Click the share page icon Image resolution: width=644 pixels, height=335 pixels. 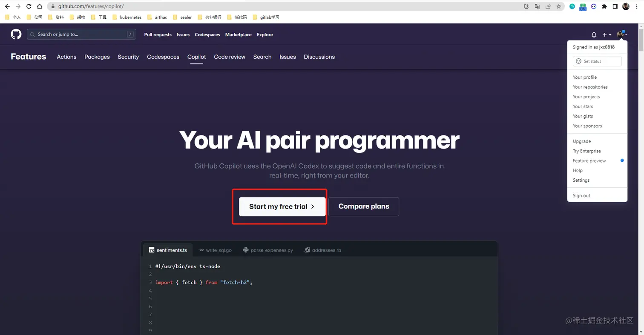click(548, 6)
